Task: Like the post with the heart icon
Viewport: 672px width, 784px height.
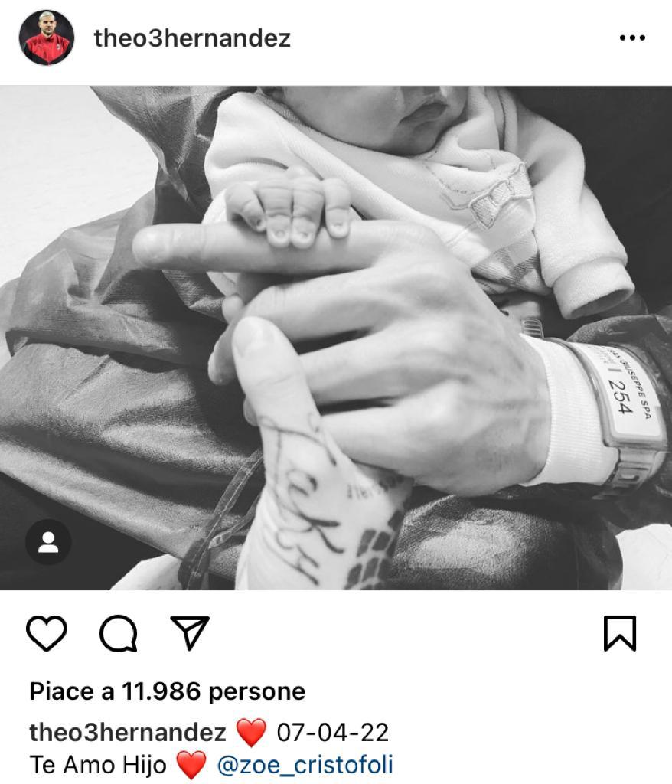Action: click(47, 633)
